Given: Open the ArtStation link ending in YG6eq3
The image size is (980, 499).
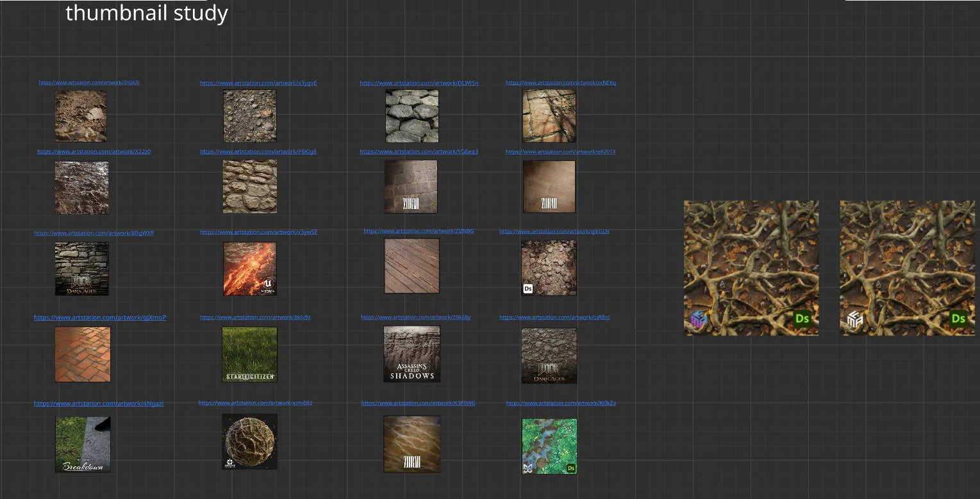Looking at the screenshot, I should 419,152.
